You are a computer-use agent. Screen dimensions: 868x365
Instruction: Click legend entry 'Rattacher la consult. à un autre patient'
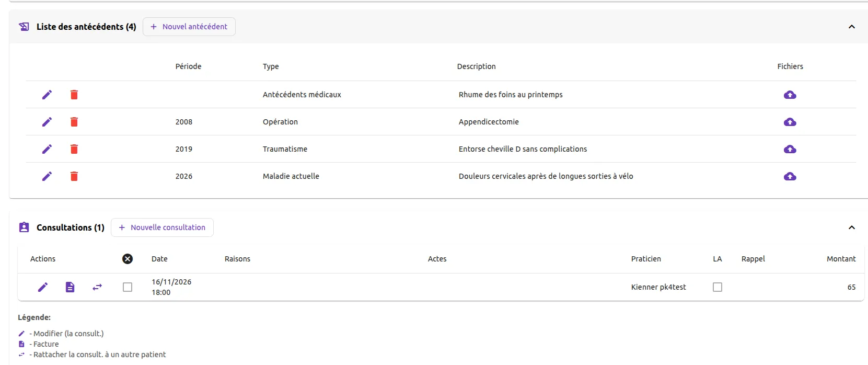99,355
